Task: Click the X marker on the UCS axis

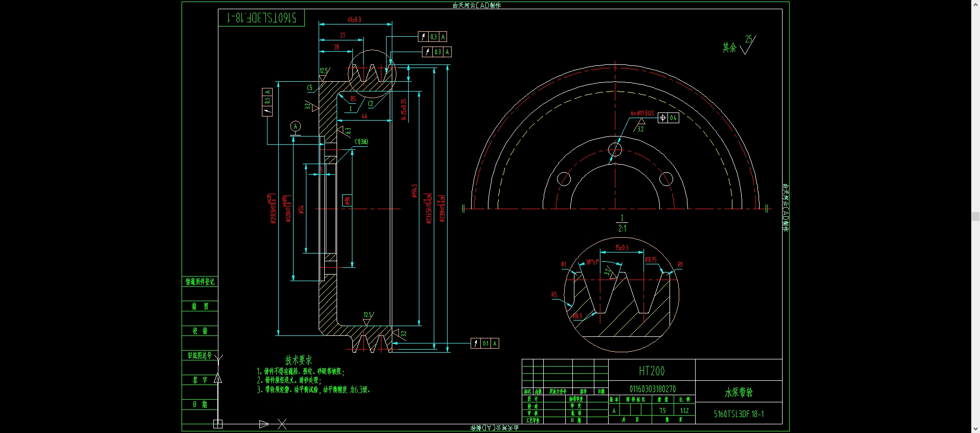Action: coord(282,424)
